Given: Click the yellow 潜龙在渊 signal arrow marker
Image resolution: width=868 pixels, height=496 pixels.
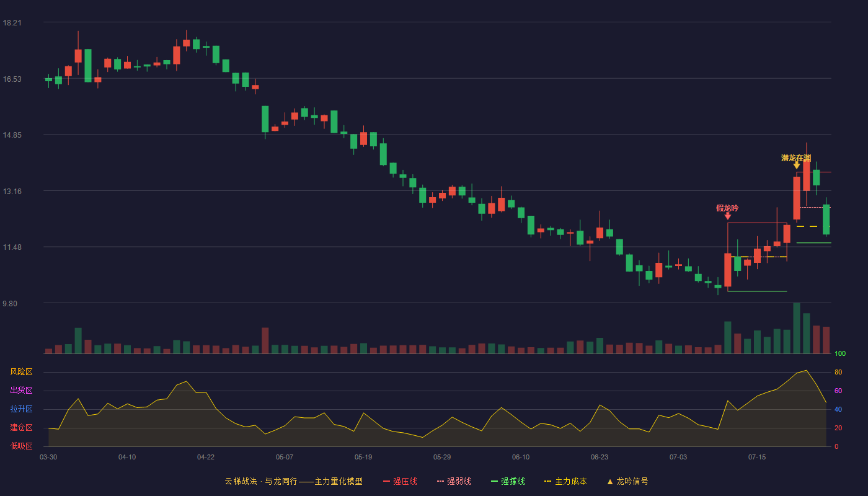Looking at the screenshot, I should tap(797, 166).
